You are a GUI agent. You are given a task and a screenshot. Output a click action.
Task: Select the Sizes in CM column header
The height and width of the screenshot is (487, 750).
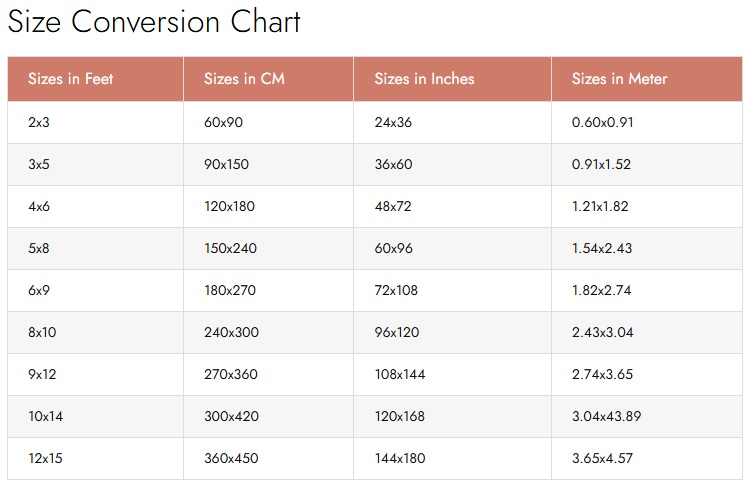tap(268, 79)
